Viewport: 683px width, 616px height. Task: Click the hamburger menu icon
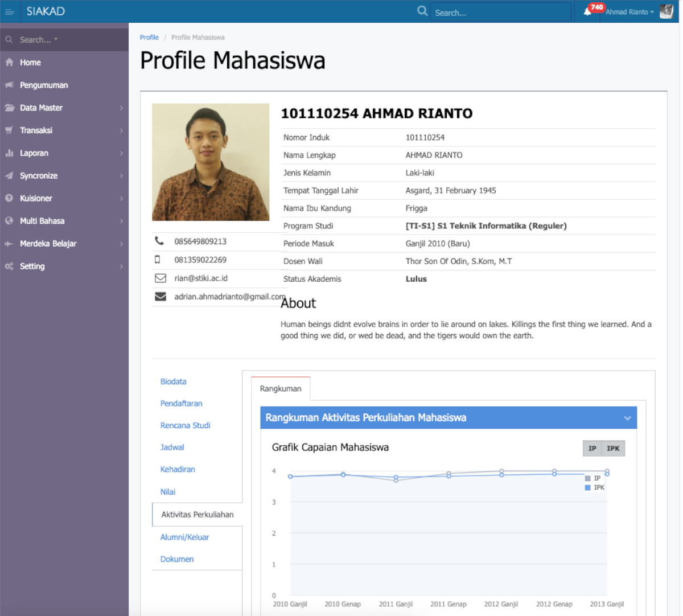[x=10, y=11]
